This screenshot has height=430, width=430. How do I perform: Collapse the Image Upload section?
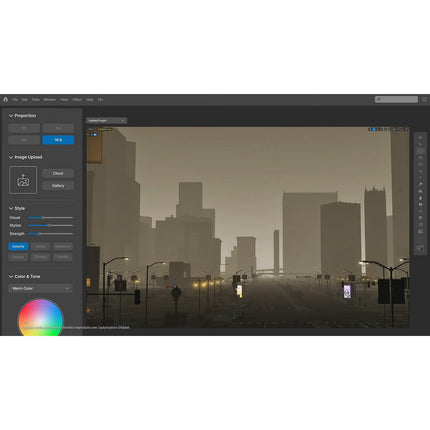11,157
